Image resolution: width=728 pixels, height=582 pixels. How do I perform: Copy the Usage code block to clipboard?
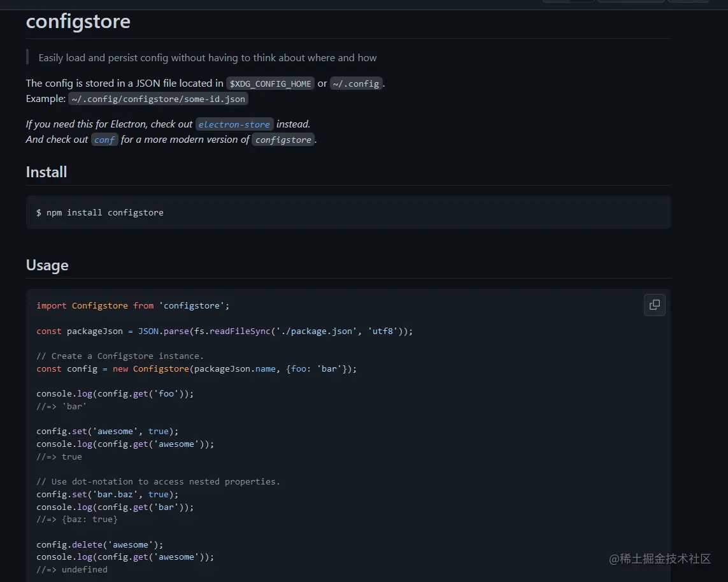[654, 305]
